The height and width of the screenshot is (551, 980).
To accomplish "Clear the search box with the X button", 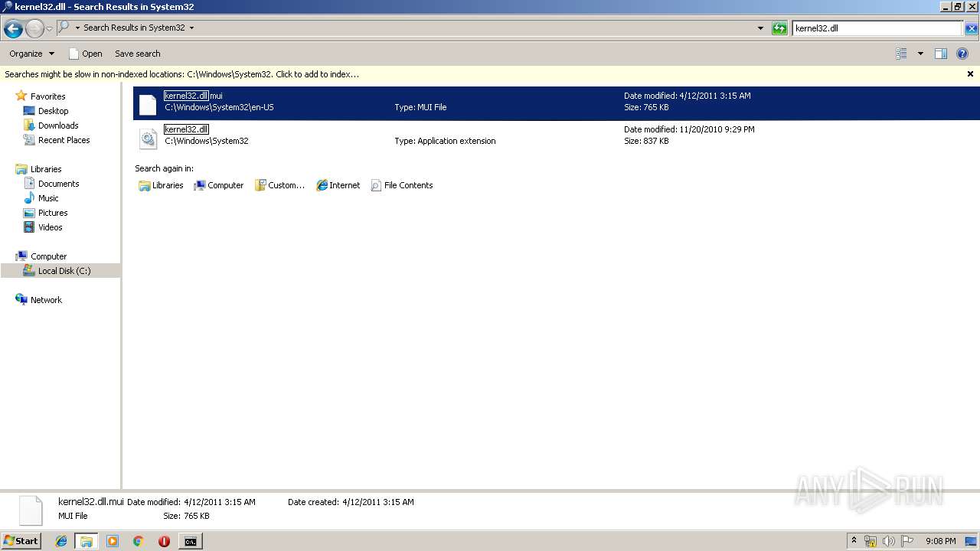I will click(971, 28).
